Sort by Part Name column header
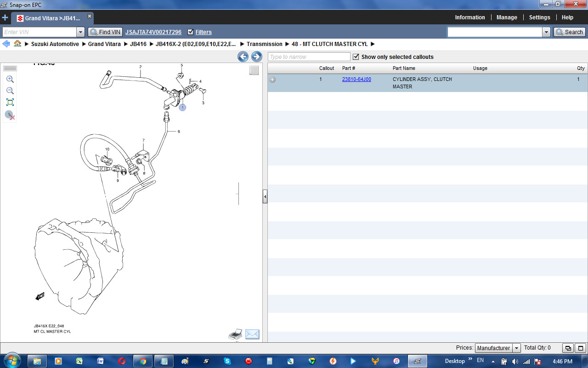The width and height of the screenshot is (588, 368). click(x=404, y=68)
